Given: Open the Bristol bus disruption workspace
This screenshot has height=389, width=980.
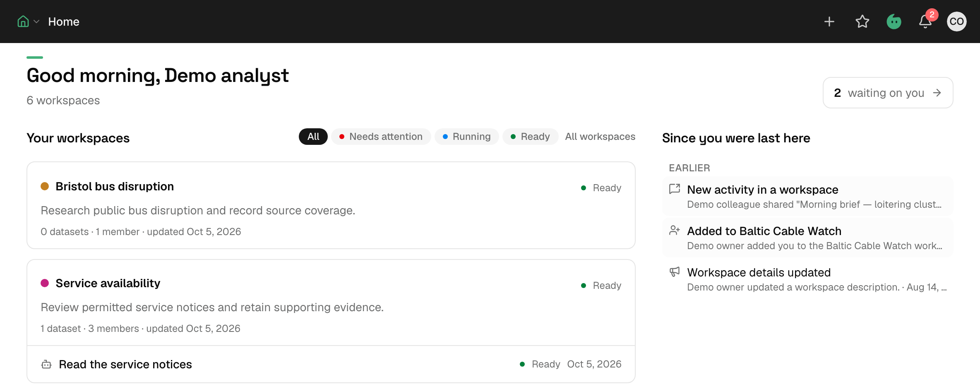Looking at the screenshot, I should click(x=331, y=205).
